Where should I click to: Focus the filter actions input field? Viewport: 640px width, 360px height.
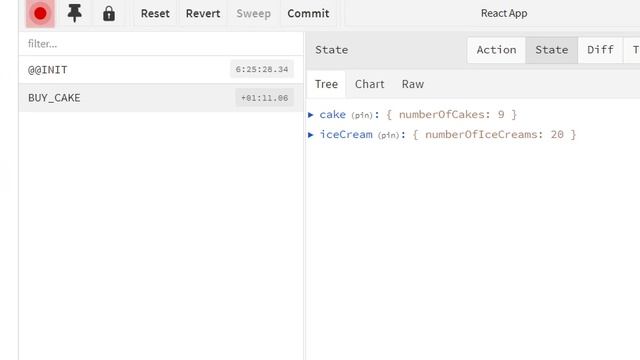tap(161, 44)
